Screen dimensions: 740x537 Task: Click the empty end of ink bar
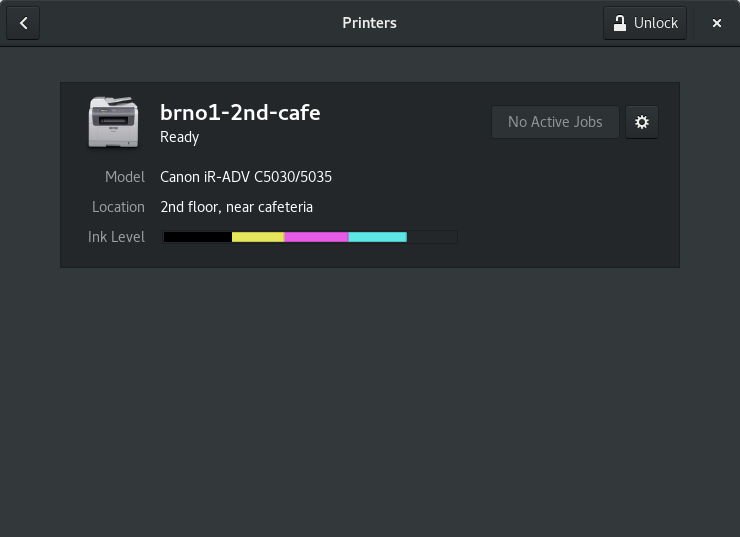click(432, 237)
